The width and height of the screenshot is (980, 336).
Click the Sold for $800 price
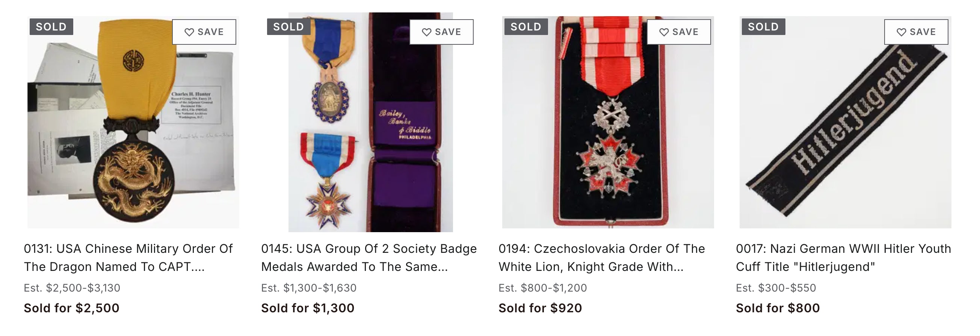click(x=778, y=308)
